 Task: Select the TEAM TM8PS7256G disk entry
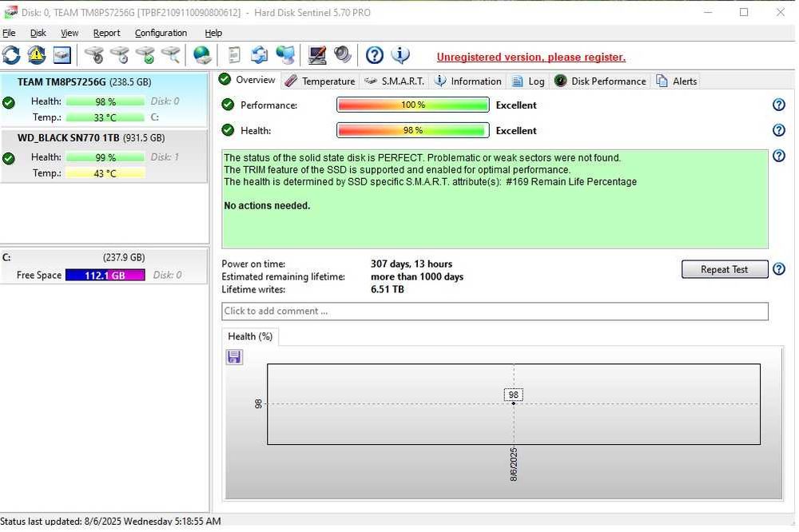coord(104,99)
